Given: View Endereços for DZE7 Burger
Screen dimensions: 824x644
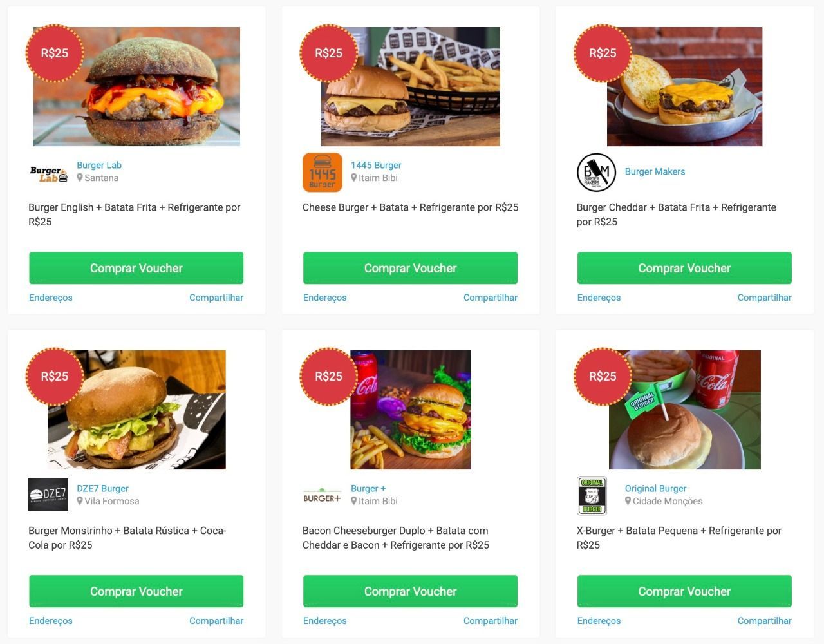Looking at the screenshot, I should click(50, 621).
